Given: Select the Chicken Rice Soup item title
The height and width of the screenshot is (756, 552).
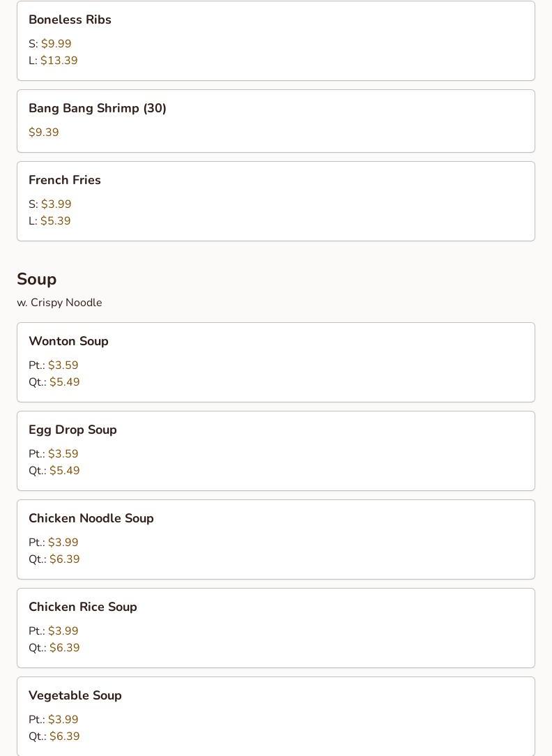Looking at the screenshot, I should click(83, 607).
